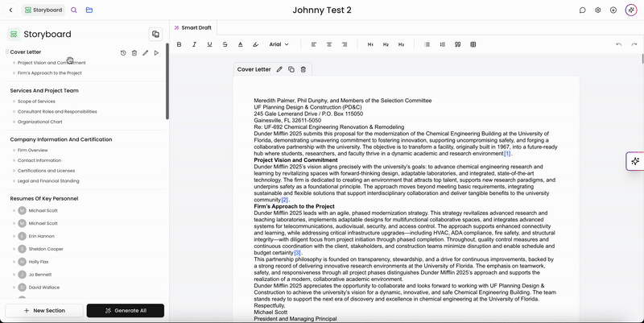This screenshot has width=644, height=323.
Task: Align text left
Action: coord(314,44)
